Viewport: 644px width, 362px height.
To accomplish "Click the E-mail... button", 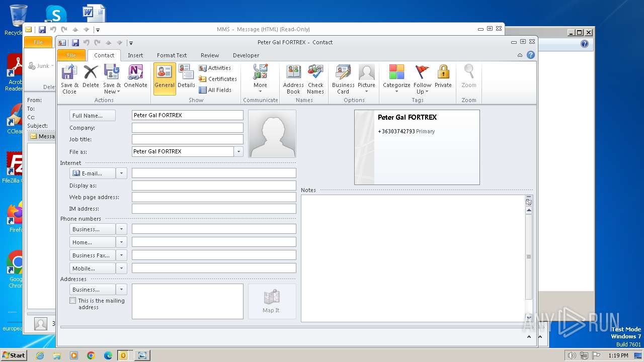I will pos(93,173).
